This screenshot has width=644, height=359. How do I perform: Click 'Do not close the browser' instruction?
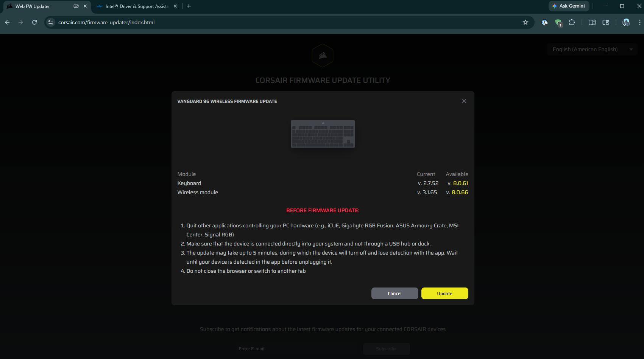coord(246,271)
